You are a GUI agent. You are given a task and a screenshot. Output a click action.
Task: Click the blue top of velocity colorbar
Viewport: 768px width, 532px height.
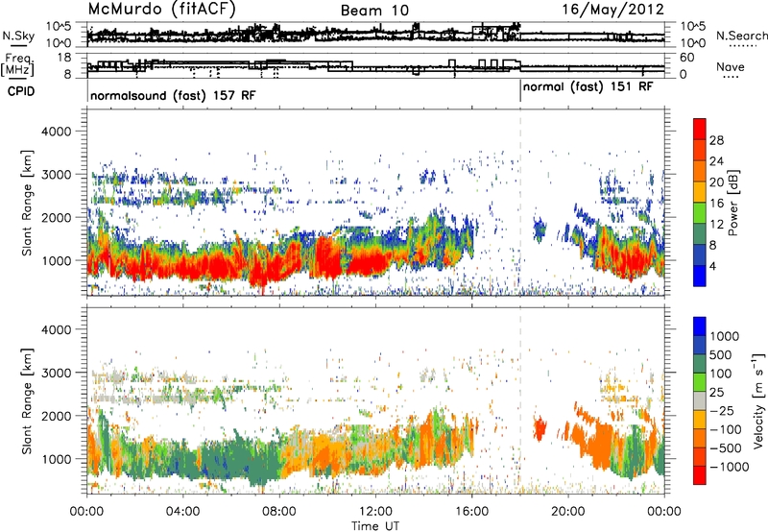tap(700, 326)
